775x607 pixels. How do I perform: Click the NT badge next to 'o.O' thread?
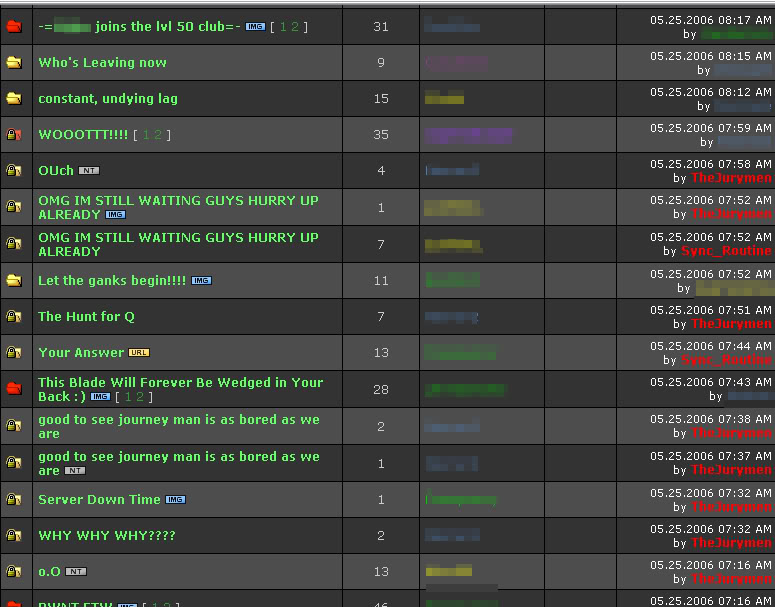coord(76,572)
